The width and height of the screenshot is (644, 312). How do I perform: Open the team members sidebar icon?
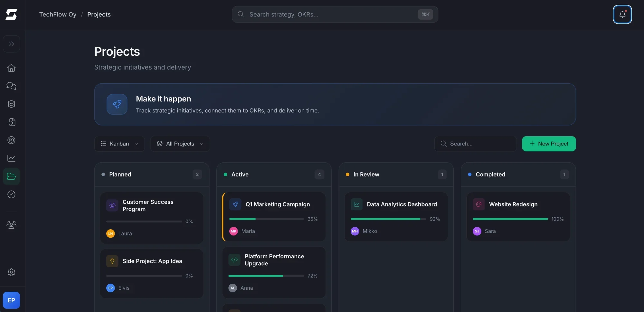[11, 225]
